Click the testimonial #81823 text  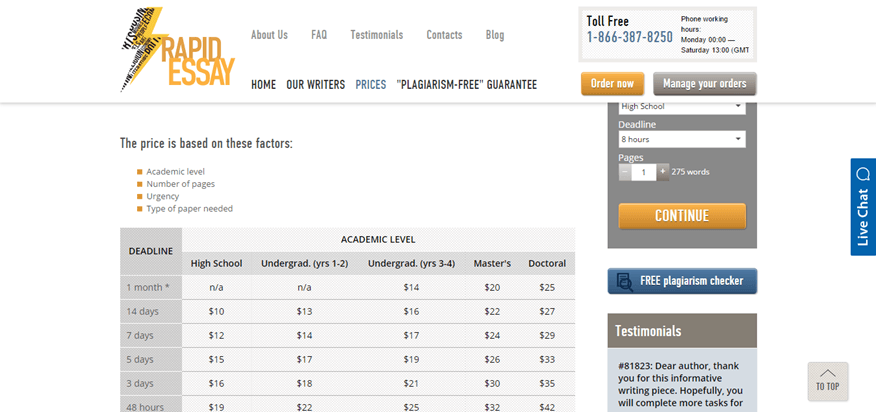682,384
